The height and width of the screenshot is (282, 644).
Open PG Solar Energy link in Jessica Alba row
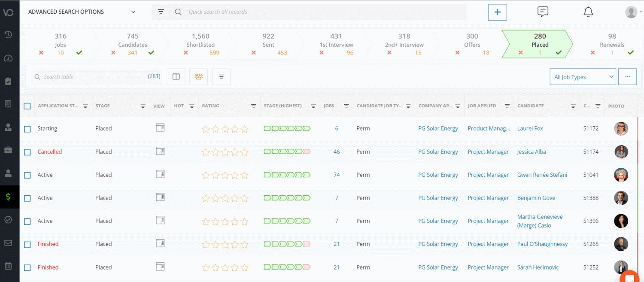[x=438, y=152]
